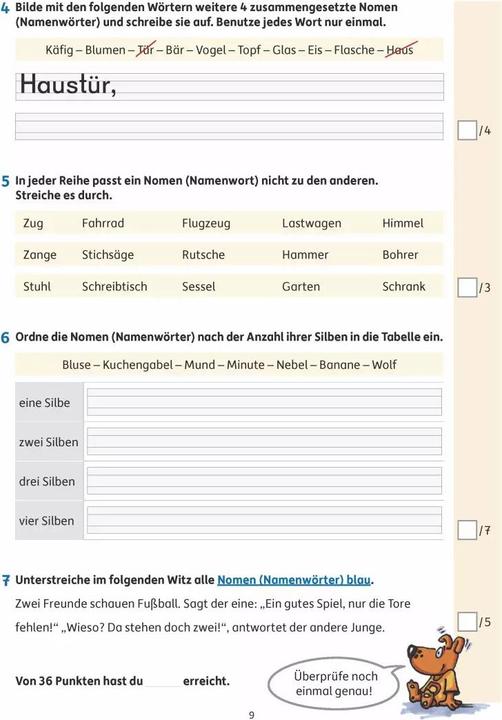Strike out the word "Rutsche"

(x=203, y=255)
